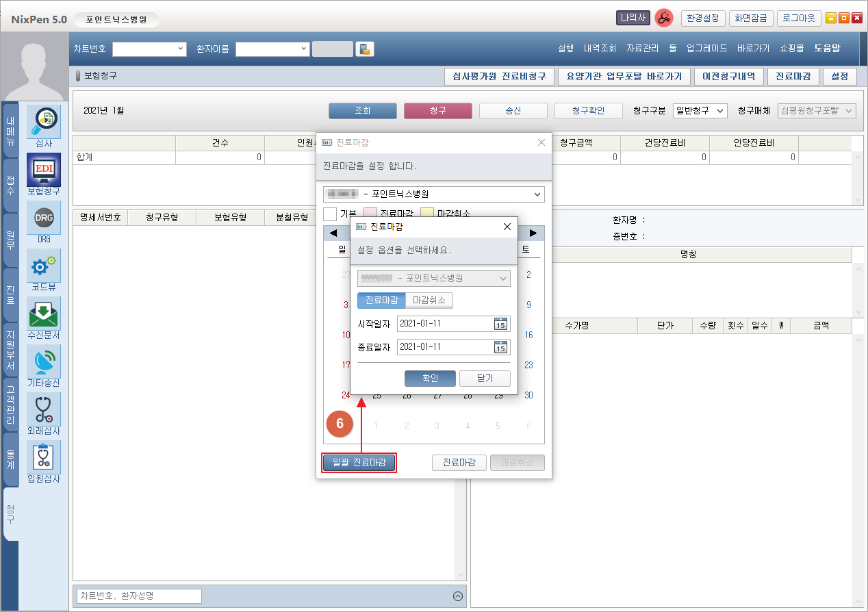Image resolution: width=868 pixels, height=612 pixels.
Task: Click the 일괄 진료마감 button
Action: click(359, 463)
